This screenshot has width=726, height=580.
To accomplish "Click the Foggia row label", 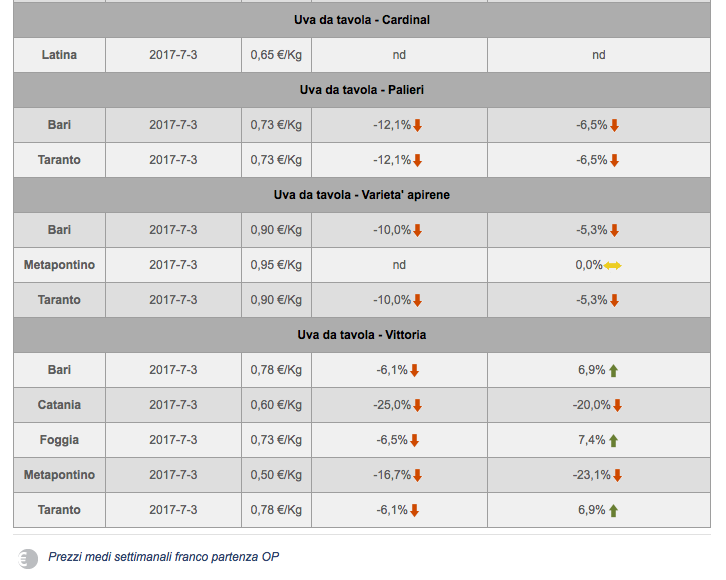I will tap(59, 440).
